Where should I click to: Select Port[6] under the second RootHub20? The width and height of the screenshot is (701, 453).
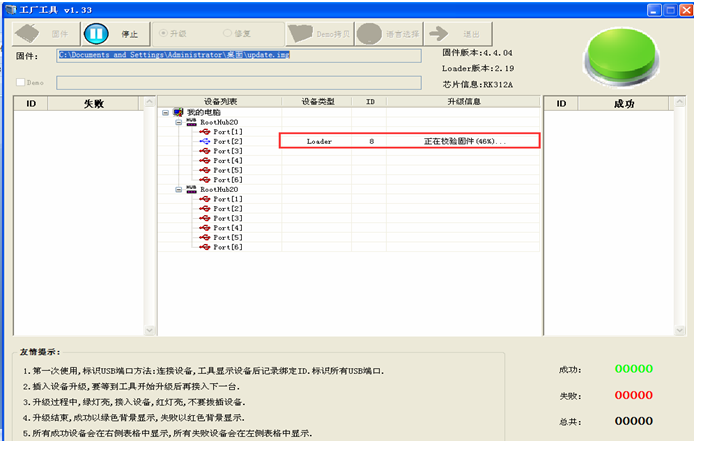point(227,246)
